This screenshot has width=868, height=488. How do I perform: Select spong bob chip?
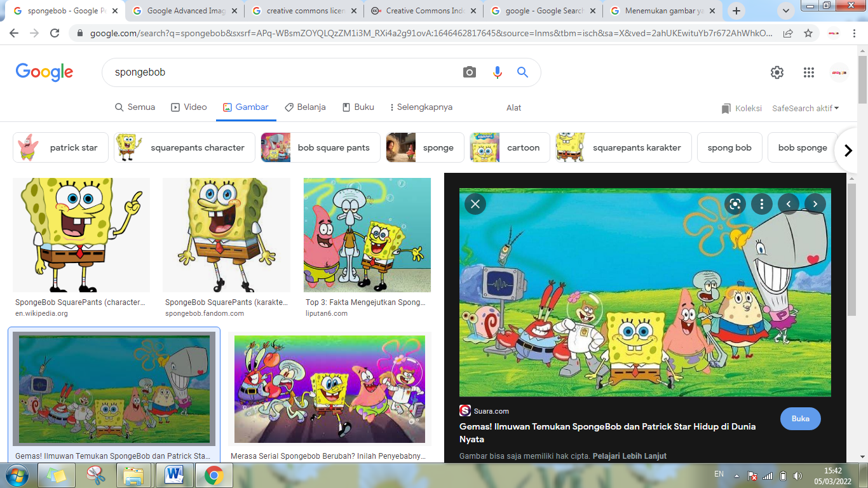point(729,147)
